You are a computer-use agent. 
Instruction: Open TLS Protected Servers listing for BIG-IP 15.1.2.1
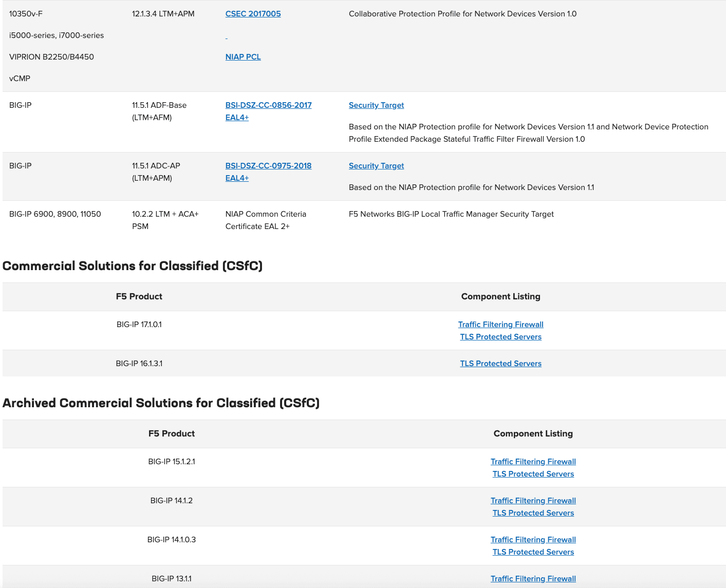(x=533, y=473)
